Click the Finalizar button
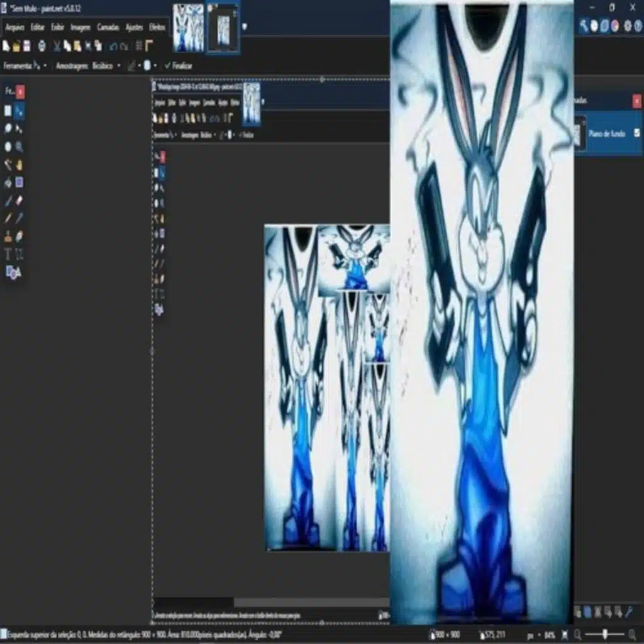 [x=178, y=65]
